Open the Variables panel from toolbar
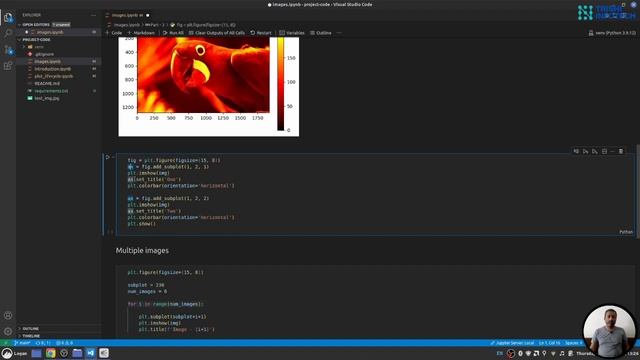 pyautogui.click(x=292, y=33)
